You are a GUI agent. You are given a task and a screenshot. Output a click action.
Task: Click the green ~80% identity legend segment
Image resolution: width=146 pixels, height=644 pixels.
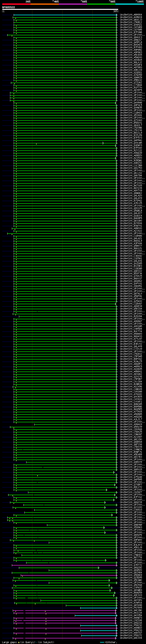pyautogui.click(x=101, y=4)
